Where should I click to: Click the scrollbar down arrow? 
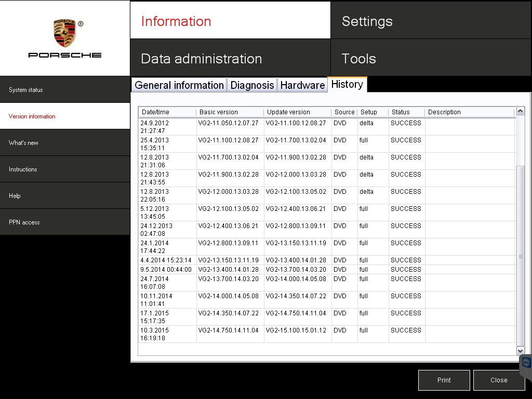[520, 351]
